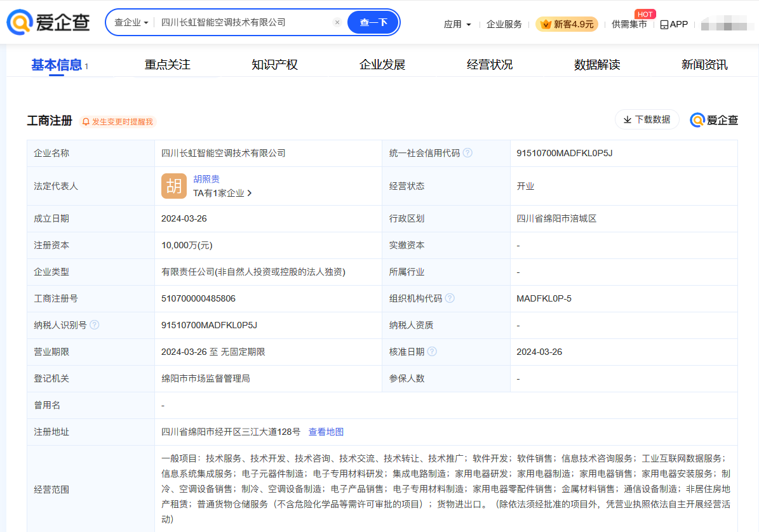Enable 发生变更时提醒我 change alert

[118, 121]
